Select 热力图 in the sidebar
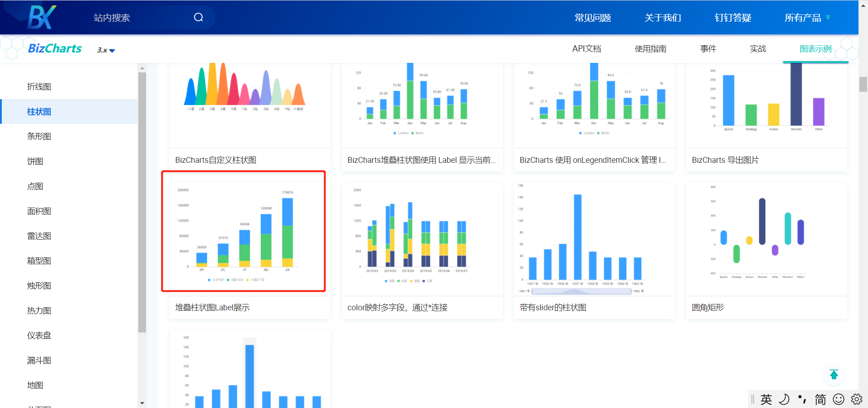Image resolution: width=868 pixels, height=408 pixels. pos(39,310)
